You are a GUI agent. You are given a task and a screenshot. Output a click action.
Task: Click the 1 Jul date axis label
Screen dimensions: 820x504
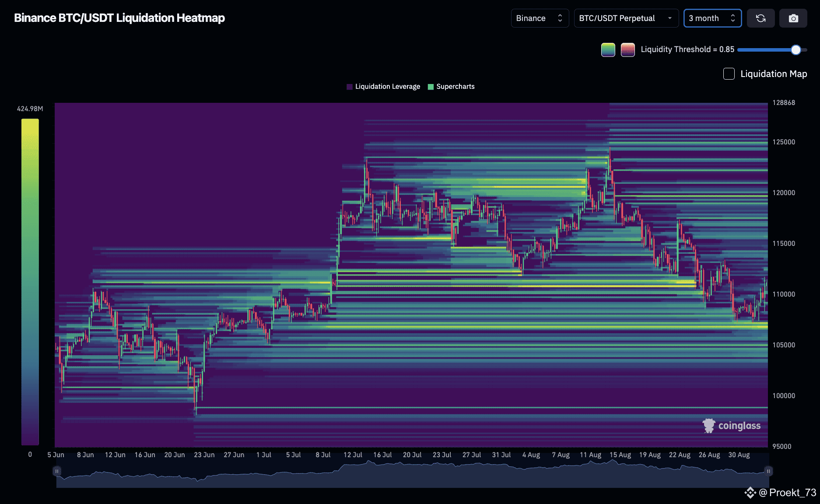pos(264,455)
